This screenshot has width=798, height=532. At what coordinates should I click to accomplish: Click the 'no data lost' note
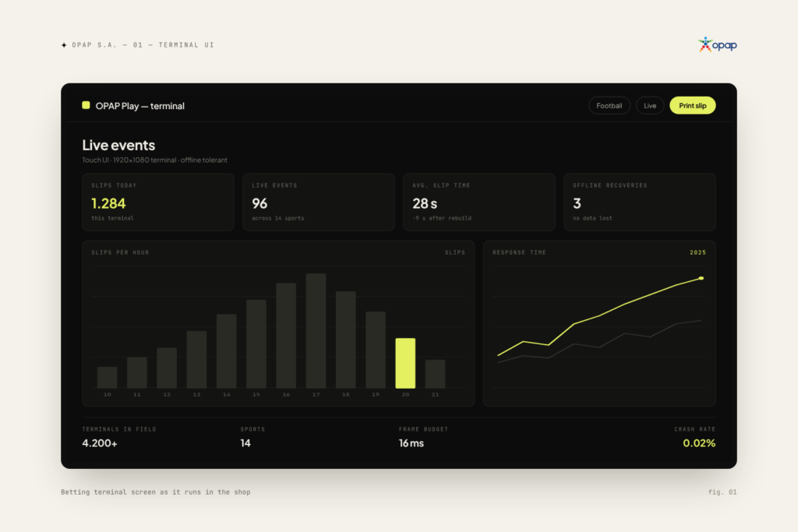click(592, 218)
